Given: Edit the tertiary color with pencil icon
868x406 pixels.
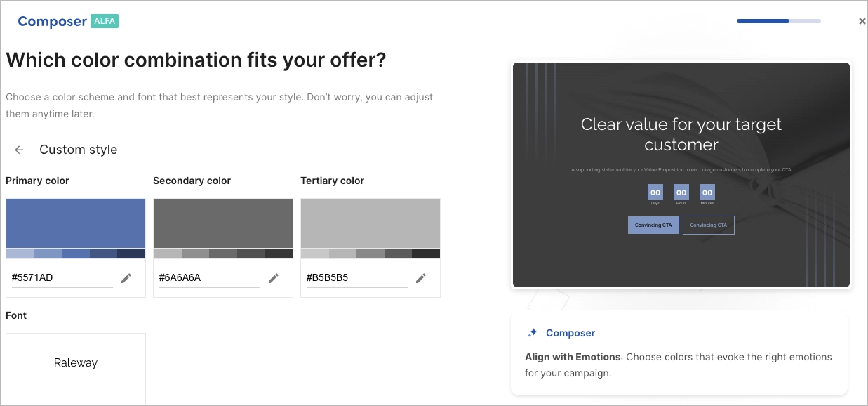Looking at the screenshot, I should 421,278.
